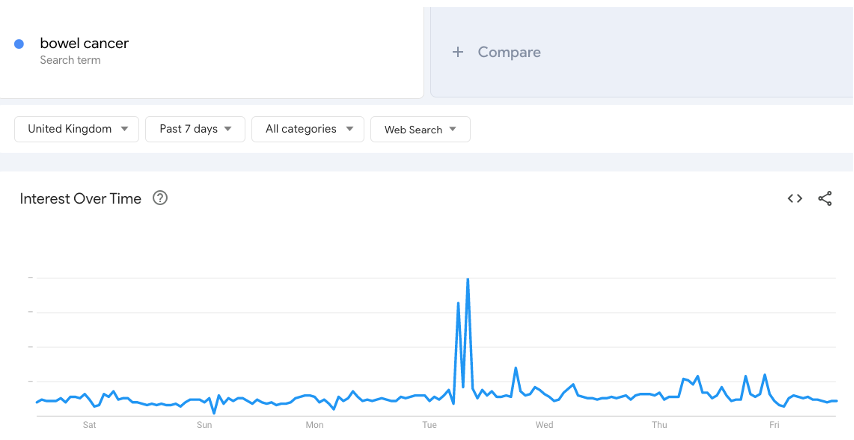This screenshot has width=854, height=440.
Task: Select the Wed label on the axis
Action: pos(544,425)
